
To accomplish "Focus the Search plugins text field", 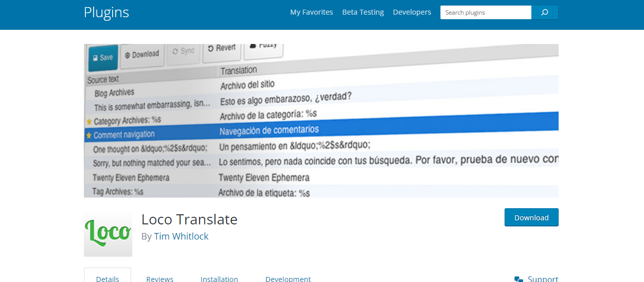I will coord(485,13).
